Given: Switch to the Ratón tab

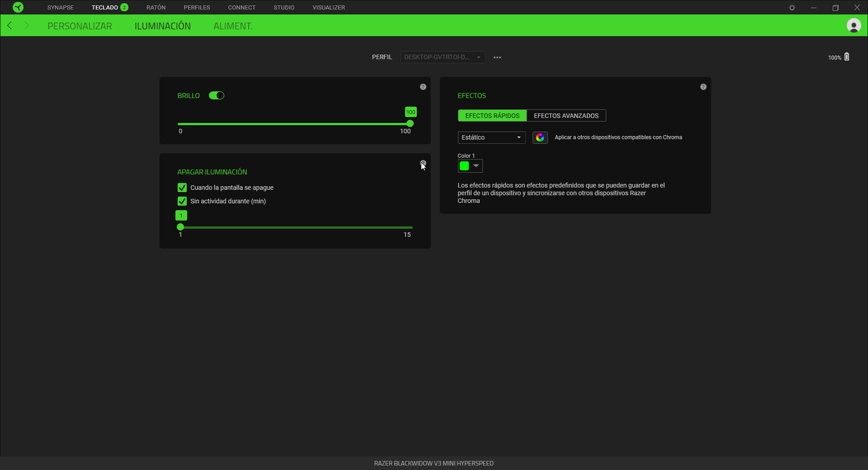Looking at the screenshot, I should [x=156, y=7].
